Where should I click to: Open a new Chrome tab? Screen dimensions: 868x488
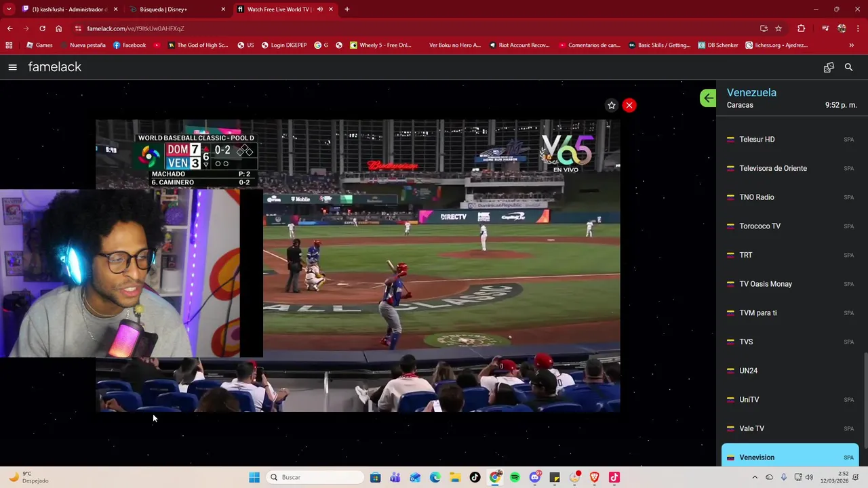click(x=347, y=9)
